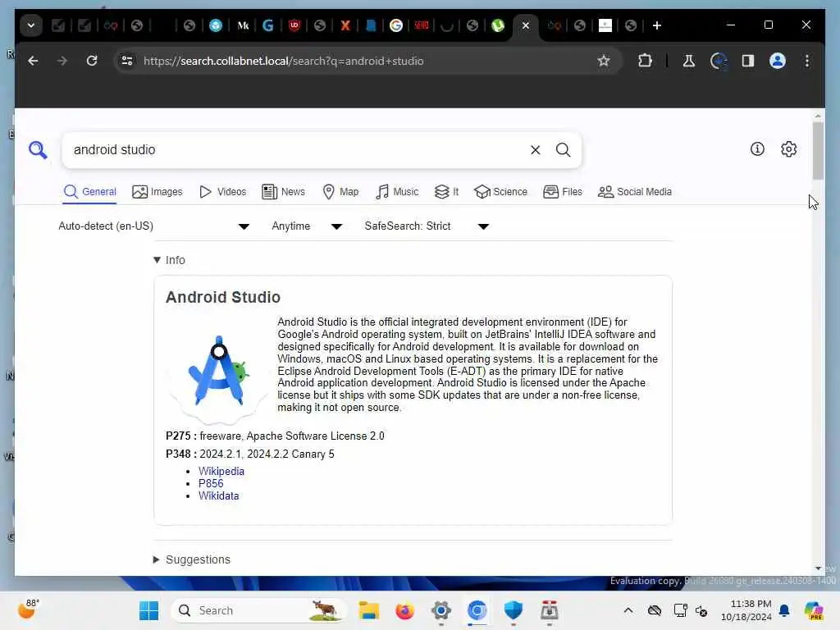Bookmark this page with the star icon
Screen dimensions: 840x630
click(604, 61)
